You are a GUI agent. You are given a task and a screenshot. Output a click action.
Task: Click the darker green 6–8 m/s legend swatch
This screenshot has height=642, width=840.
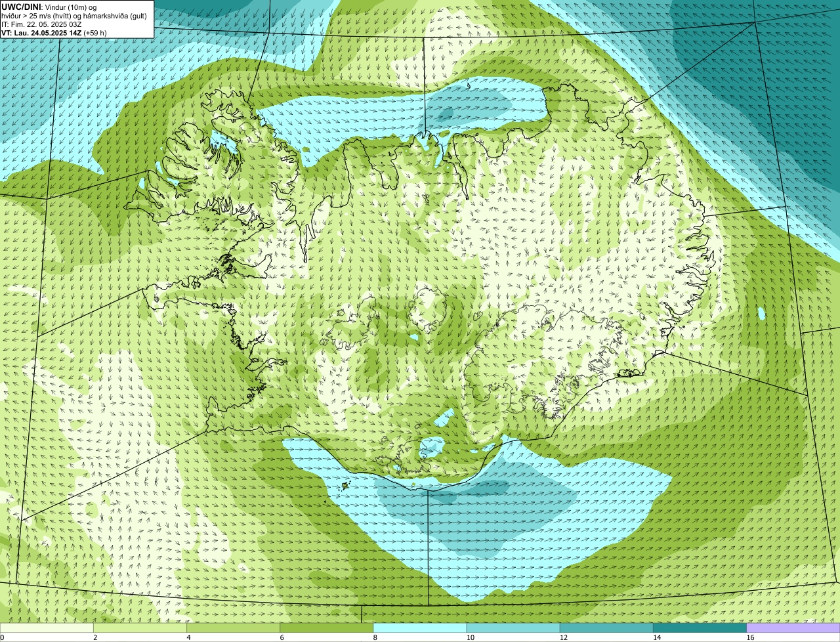327,628
